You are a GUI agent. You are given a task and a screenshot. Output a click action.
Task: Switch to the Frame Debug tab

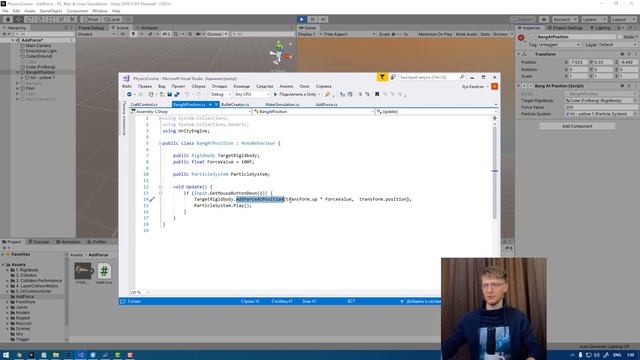pyautogui.click(x=91, y=28)
